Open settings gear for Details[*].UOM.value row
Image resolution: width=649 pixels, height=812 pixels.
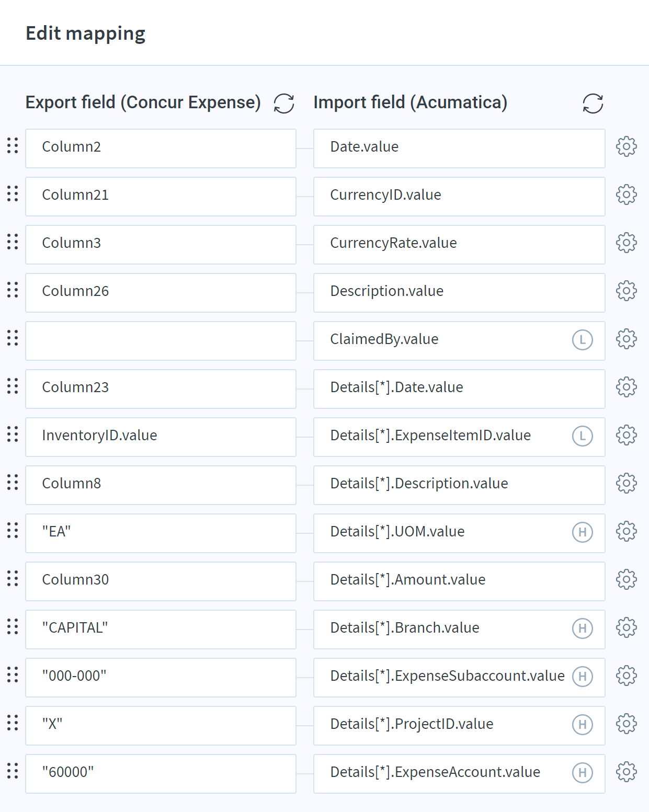[627, 532]
